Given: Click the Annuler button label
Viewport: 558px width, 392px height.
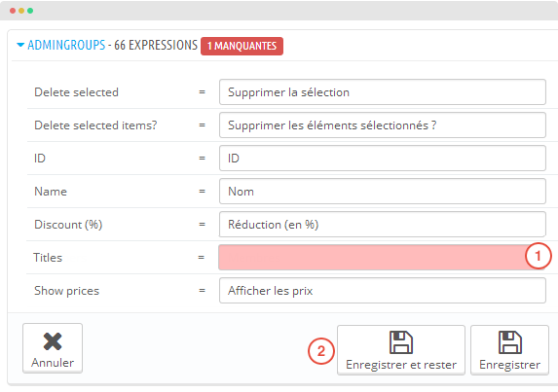Looking at the screenshot, I should point(53,363).
